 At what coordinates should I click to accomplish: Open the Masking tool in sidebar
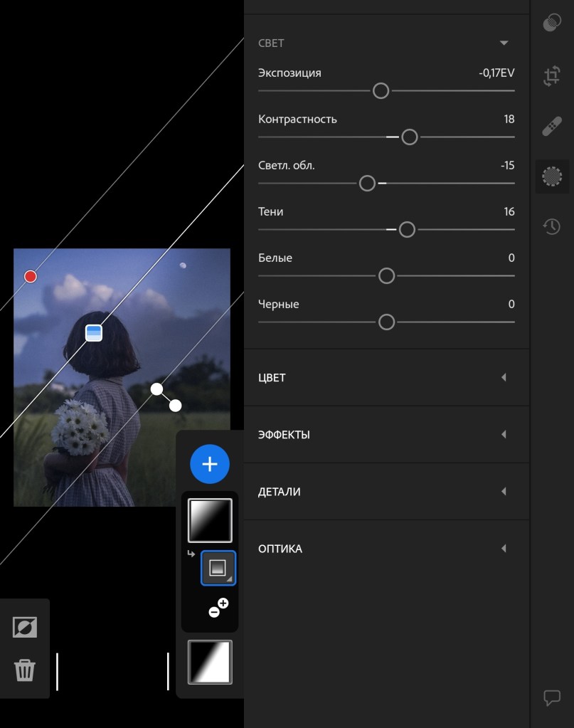click(552, 176)
